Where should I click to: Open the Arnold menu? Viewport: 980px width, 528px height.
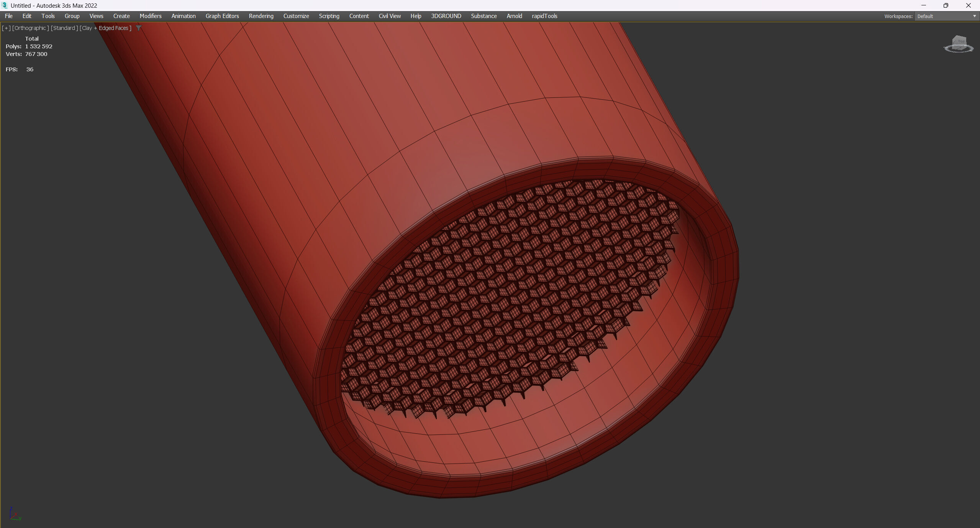click(x=514, y=16)
